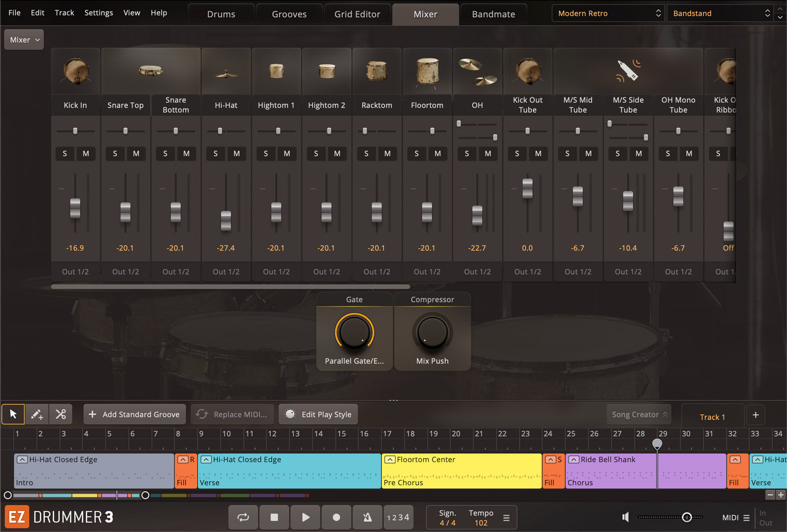
Task: Solo the Kick In channel
Action: pos(65,153)
